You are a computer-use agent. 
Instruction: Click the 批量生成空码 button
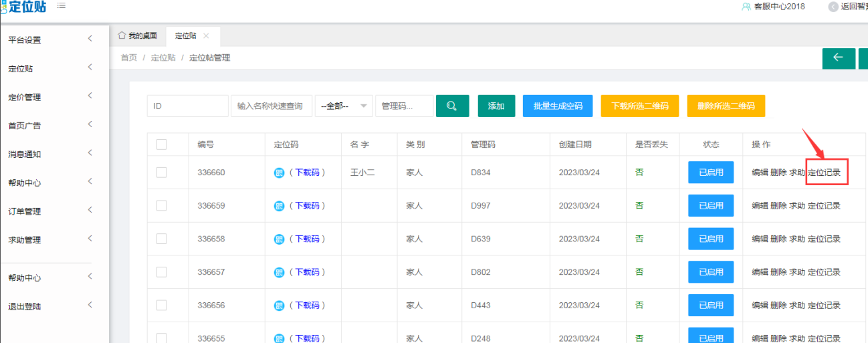558,106
